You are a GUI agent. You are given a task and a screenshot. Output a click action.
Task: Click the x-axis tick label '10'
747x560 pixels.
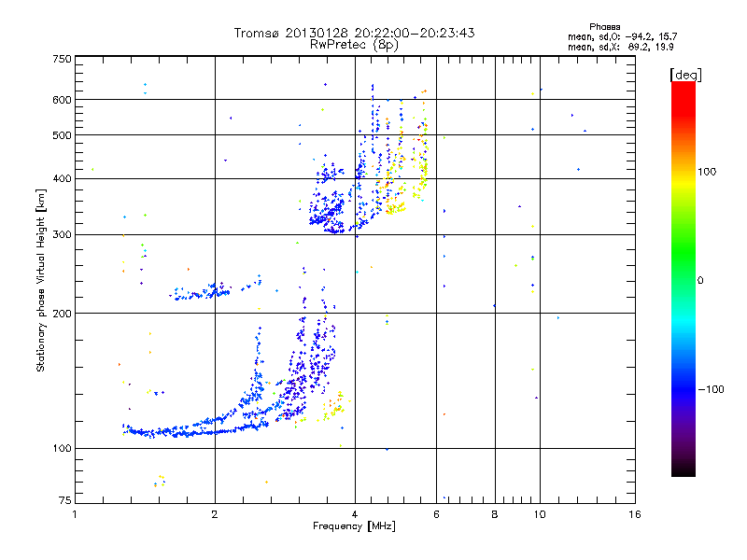click(540, 514)
